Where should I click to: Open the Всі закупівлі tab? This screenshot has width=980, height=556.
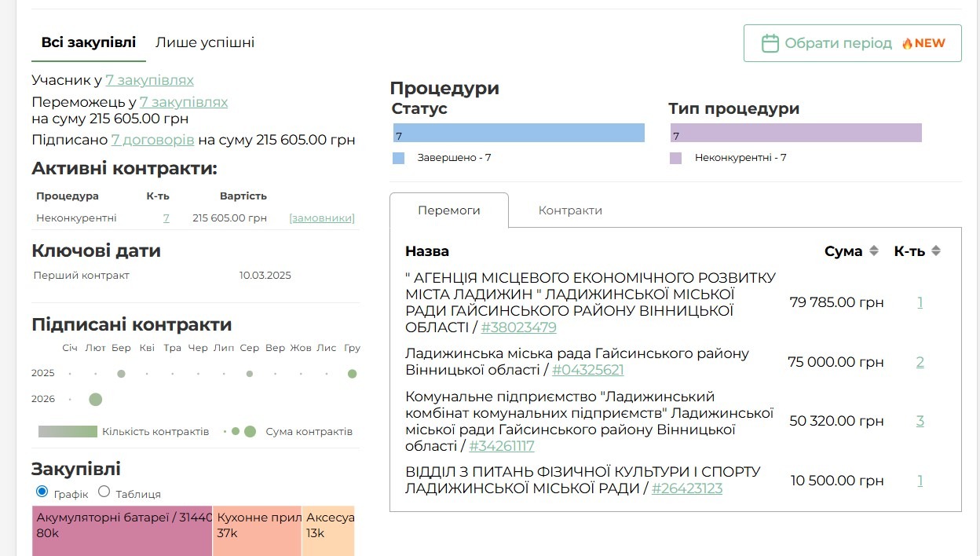pos(89,42)
